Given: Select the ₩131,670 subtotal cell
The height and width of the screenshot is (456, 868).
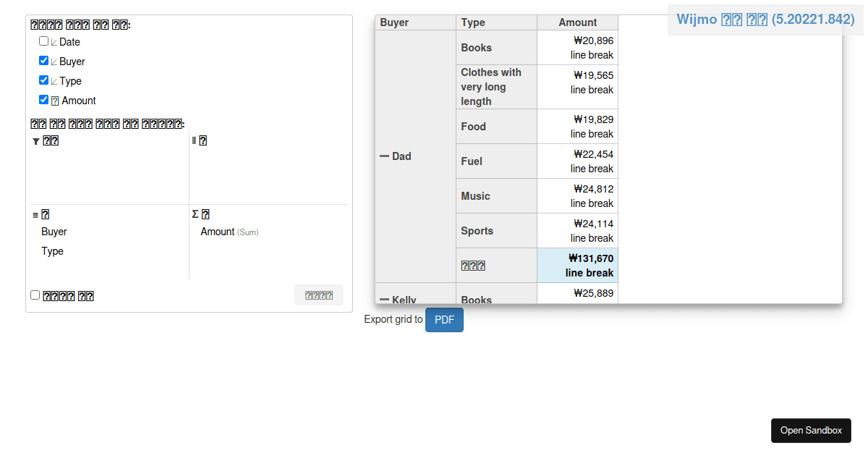Looking at the screenshot, I should click(x=578, y=266).
